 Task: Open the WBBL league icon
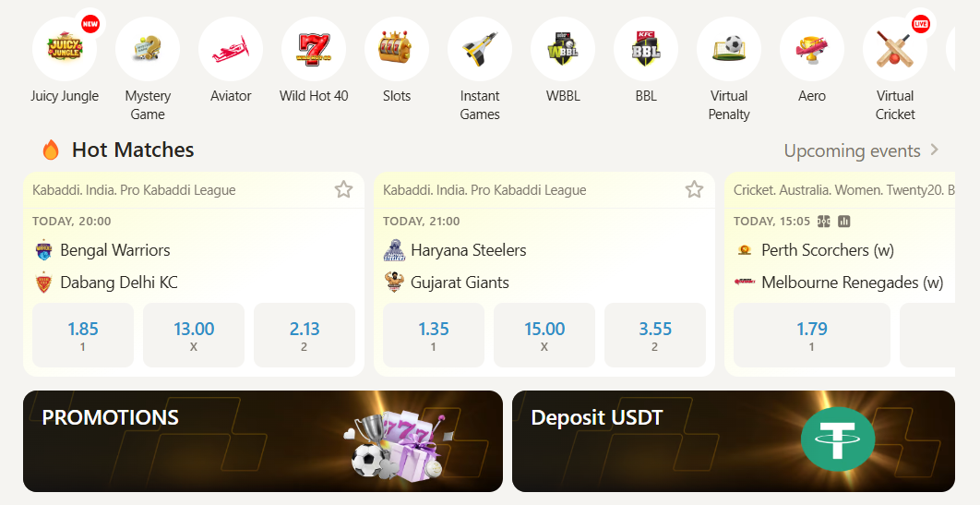coord(563,49)
